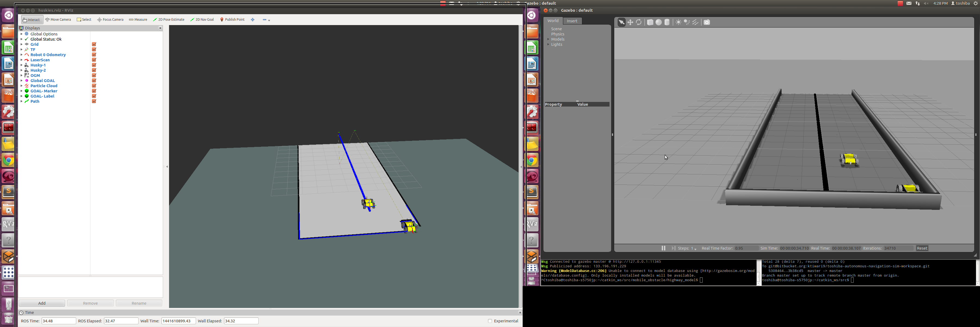Activate the Move Camera tool
The height and width of the screenshot is (327, 980).
click(x=58, y=20)
